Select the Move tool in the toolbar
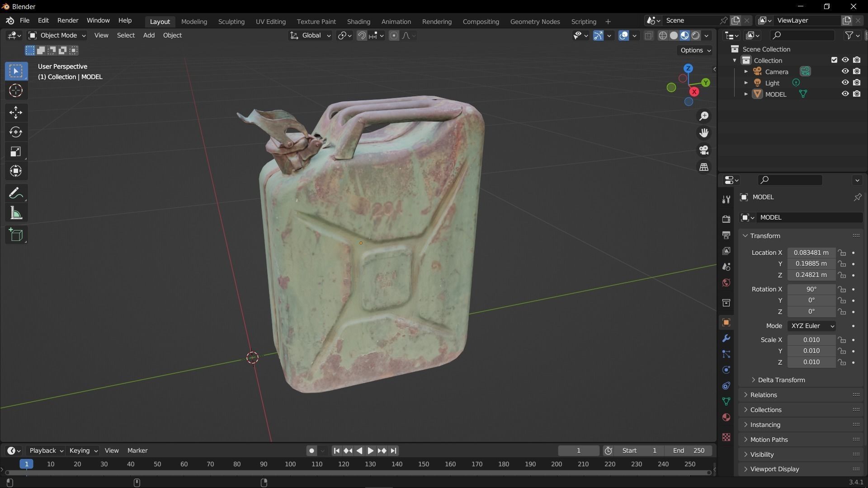Screen dimensions: 868x488 coord(16,113)
